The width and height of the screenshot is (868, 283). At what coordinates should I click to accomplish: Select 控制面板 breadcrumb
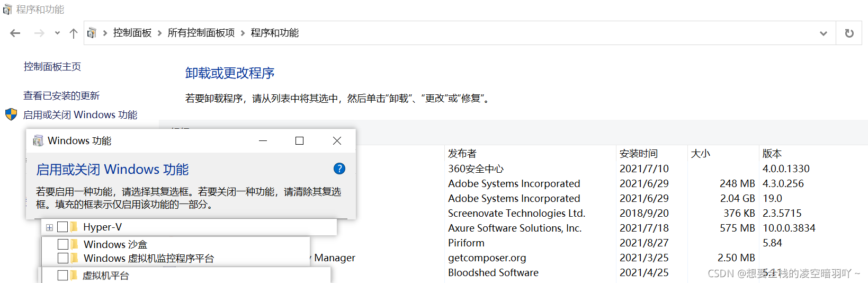132,33
